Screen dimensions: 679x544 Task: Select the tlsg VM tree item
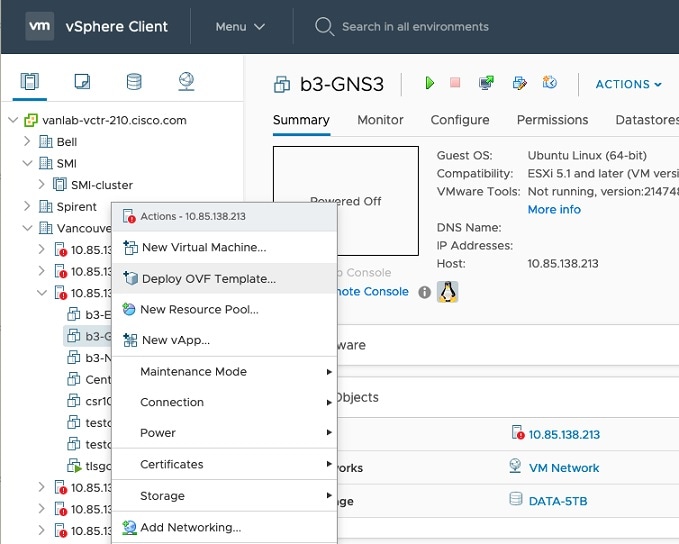pos(89,466)
